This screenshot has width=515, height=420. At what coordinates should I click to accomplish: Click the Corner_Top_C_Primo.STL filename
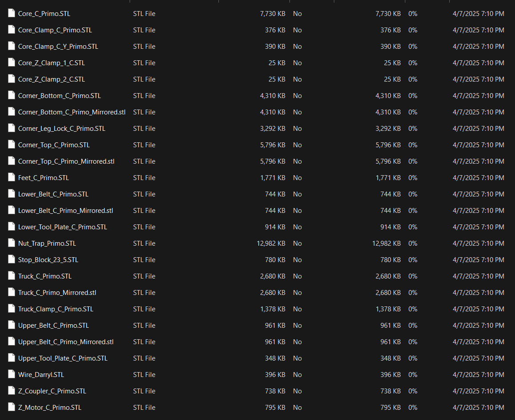pos(54,145)
